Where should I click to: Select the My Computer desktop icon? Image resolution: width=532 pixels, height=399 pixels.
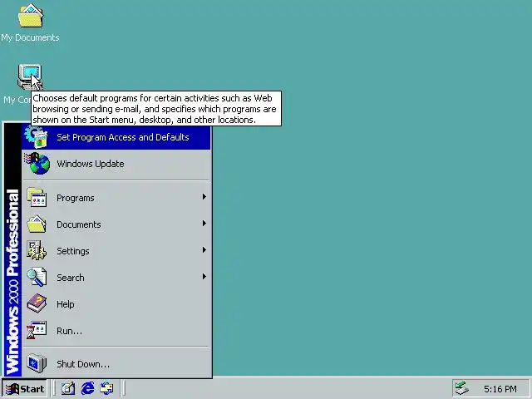click(30, 76)
